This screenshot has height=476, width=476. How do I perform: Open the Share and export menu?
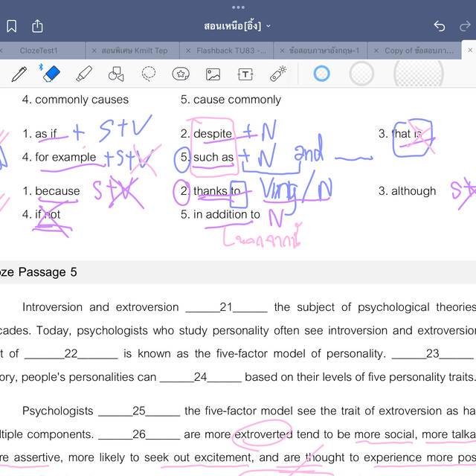click(37, 26)
